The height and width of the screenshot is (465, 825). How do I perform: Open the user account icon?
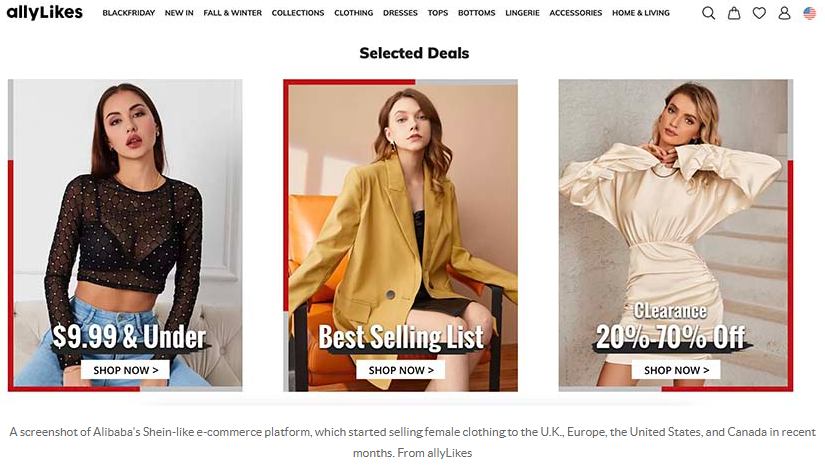(784, 13)
